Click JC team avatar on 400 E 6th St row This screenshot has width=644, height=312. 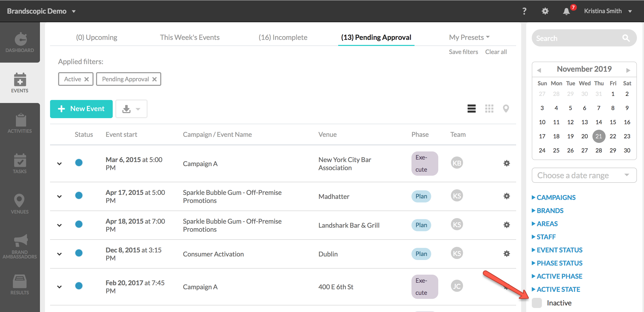point(457,286)
